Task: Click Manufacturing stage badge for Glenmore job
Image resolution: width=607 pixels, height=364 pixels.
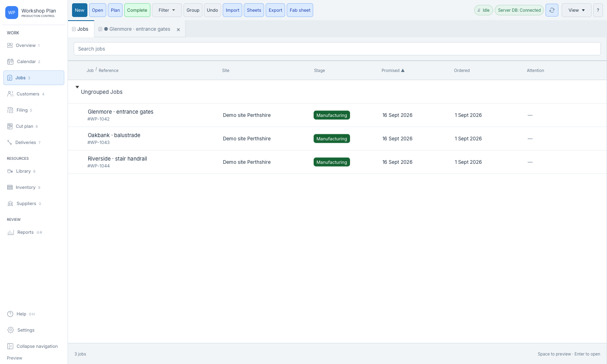Action: [x=332, y=115]
